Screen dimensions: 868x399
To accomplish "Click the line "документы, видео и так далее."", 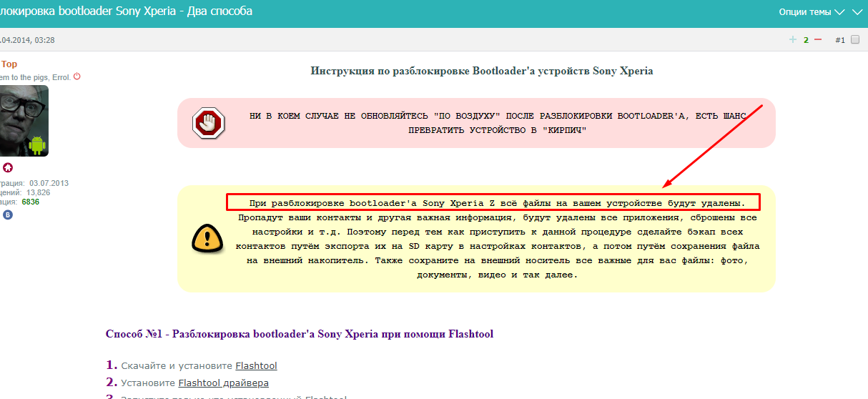I will coord(497,275).
